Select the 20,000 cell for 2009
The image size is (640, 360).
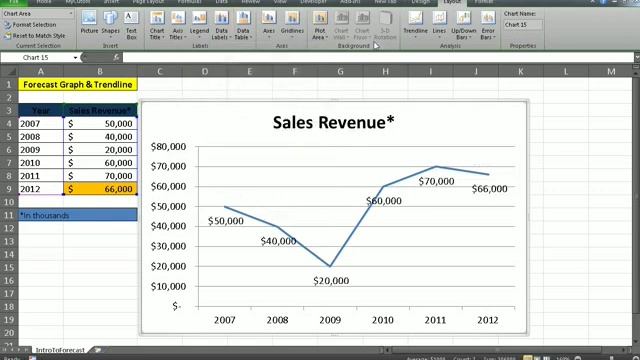pos(100,150)
